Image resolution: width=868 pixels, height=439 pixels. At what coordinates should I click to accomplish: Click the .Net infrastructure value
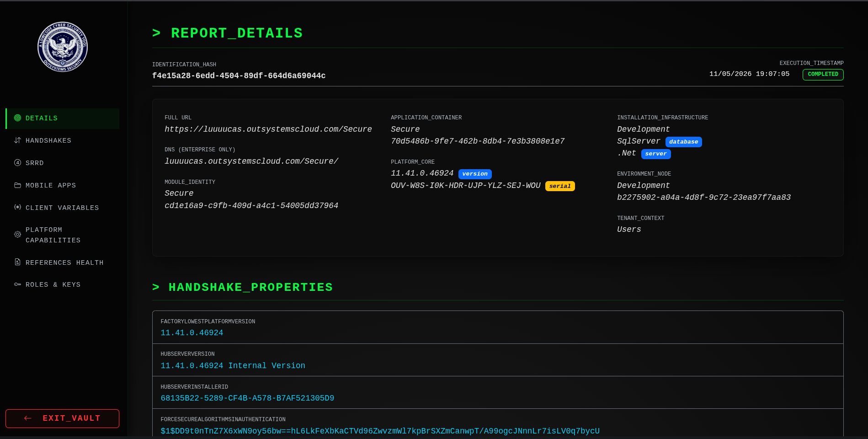627,153
